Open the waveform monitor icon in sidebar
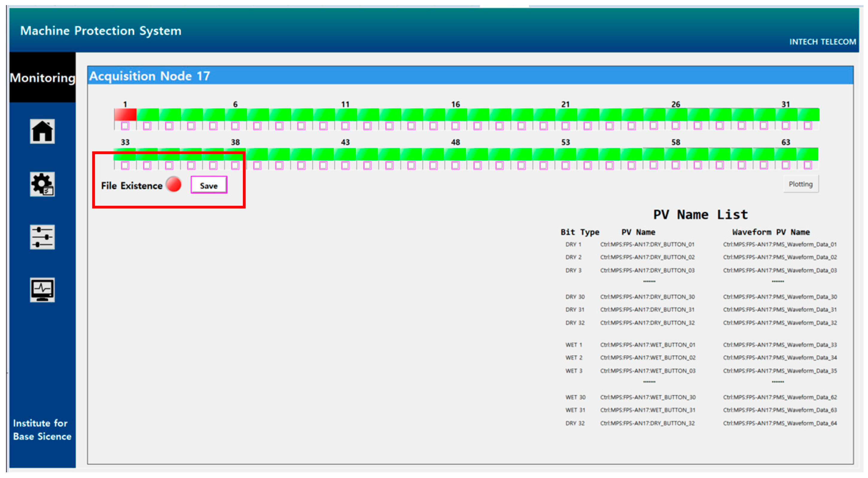Screen dimensions: 868x478 click(42, 290)
